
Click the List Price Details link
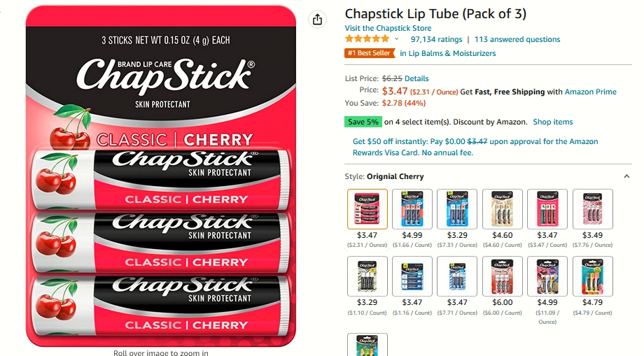click(416, 78)
